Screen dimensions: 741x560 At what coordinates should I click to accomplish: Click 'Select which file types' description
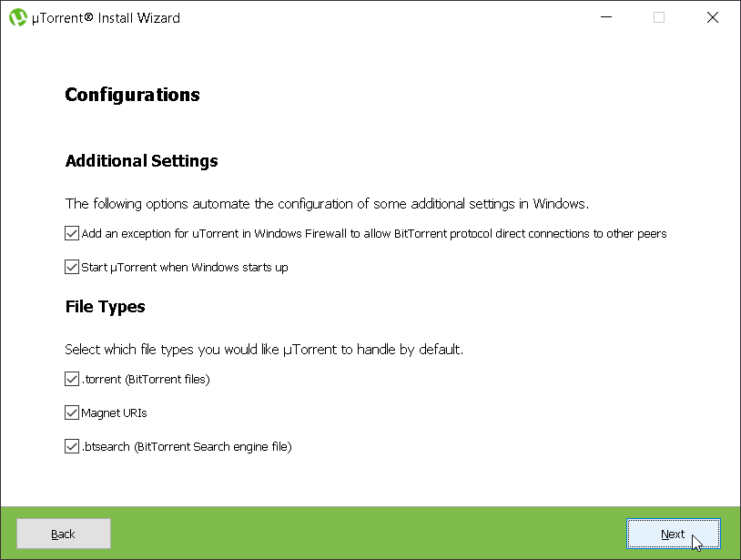coord(264,350)
